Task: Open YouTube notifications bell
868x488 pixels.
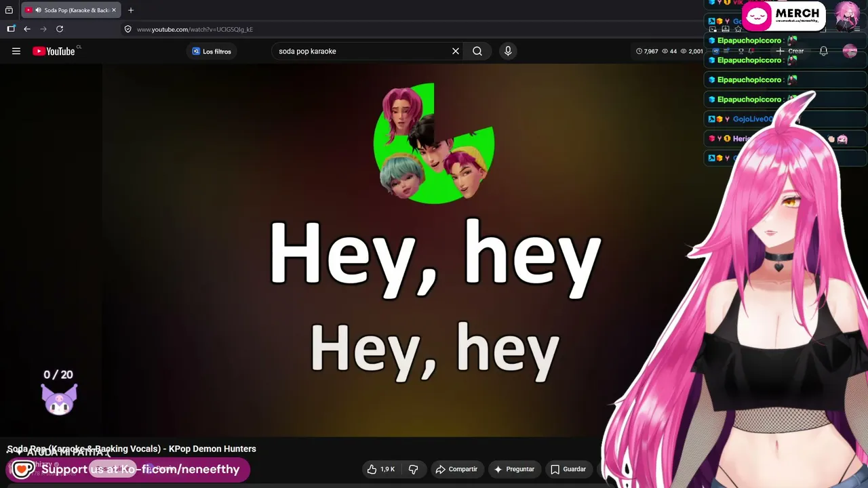Action: click(x=823, y=51)
